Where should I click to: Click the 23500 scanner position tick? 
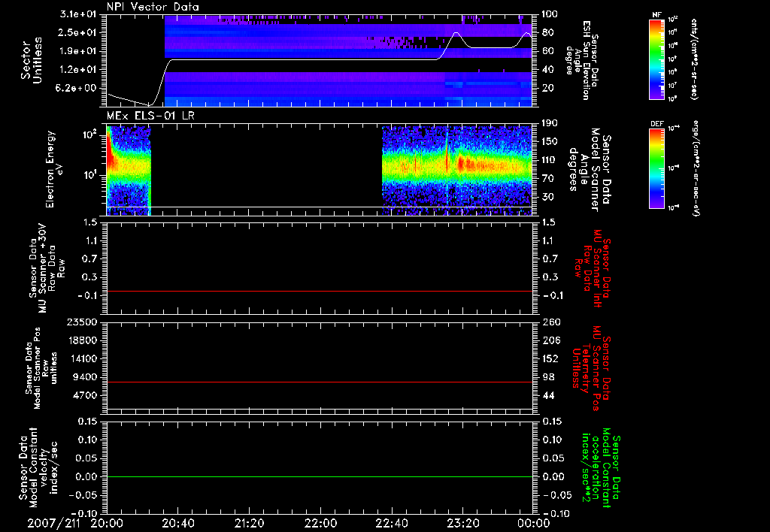point(81,322)
